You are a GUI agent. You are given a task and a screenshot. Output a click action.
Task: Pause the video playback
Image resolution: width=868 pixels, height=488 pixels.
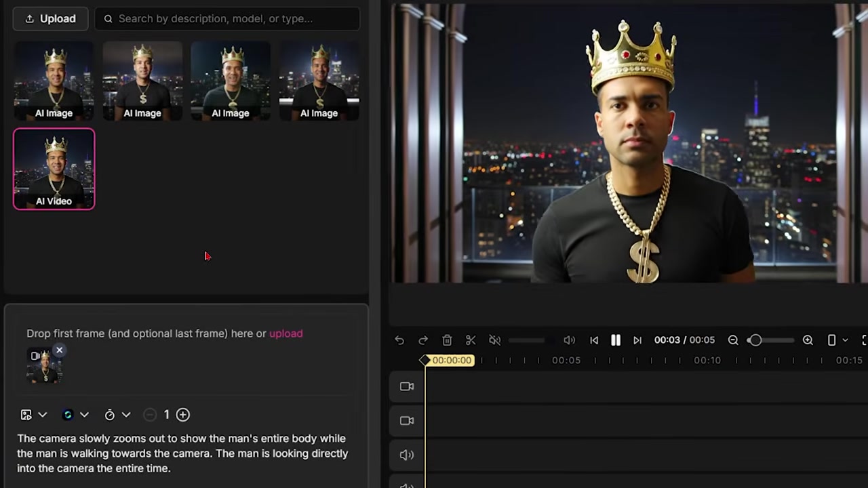tap(616, 340)
